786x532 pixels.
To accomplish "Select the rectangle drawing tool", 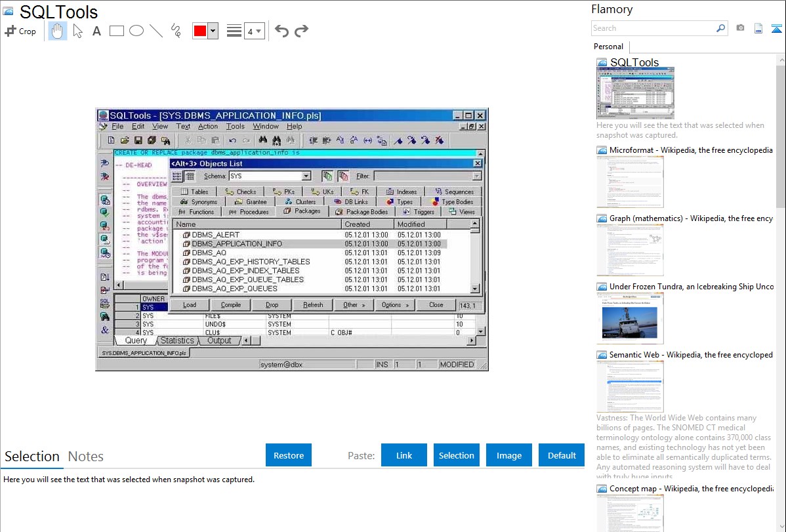I will 116,31.
